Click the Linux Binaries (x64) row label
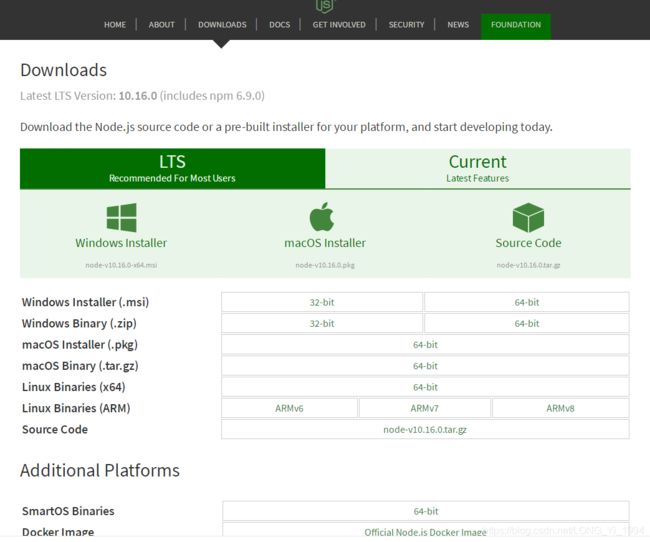 (x=74, y=387)
